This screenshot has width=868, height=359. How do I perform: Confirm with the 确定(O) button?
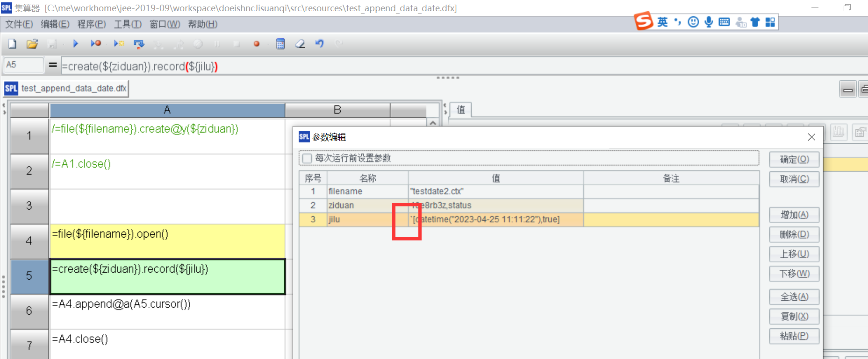tap(794, 159)
